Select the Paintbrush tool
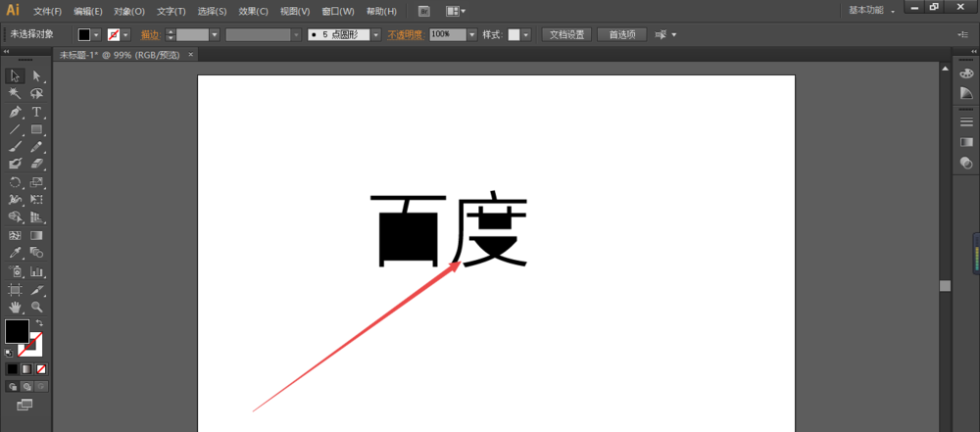This screenshot has height=432, width=980. click(x=15, y=146)
